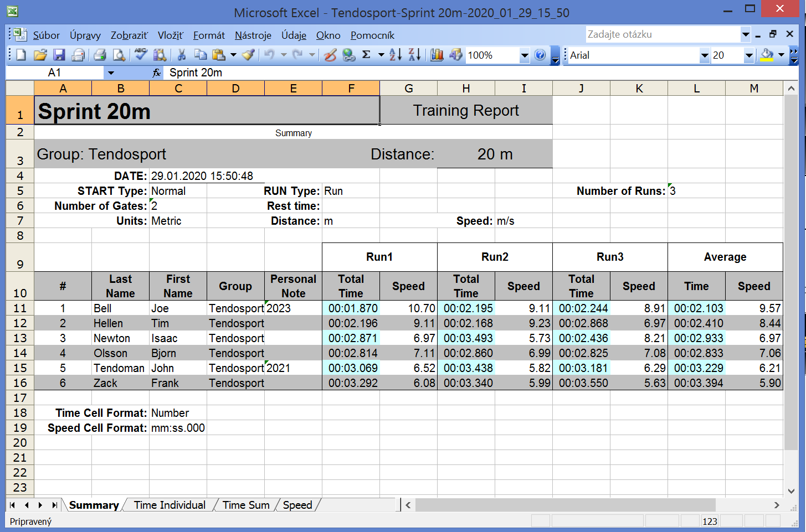
Task: Click the date cell 29.01.2020 15:50:48
Action: click(207, 176)
